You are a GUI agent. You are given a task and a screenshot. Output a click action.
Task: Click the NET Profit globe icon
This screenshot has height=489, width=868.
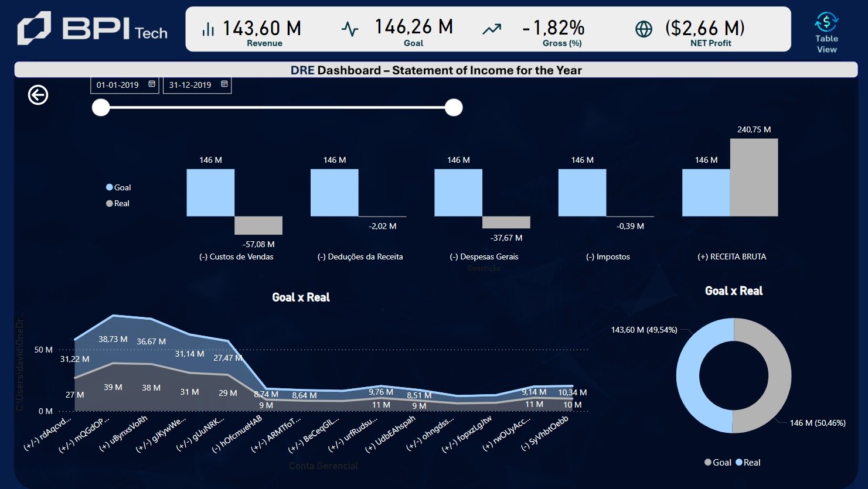pyautogui.click(x=644, y=29)
